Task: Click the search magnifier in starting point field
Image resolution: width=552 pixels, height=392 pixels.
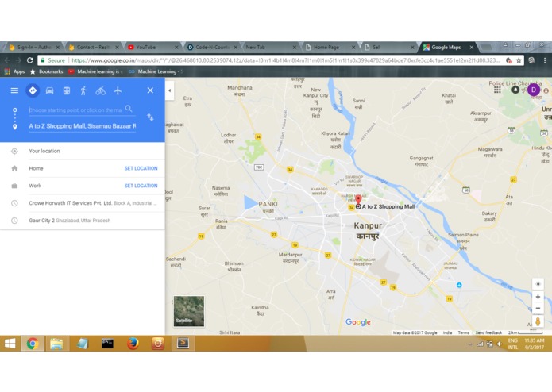Action: click(x=129, y=109)
